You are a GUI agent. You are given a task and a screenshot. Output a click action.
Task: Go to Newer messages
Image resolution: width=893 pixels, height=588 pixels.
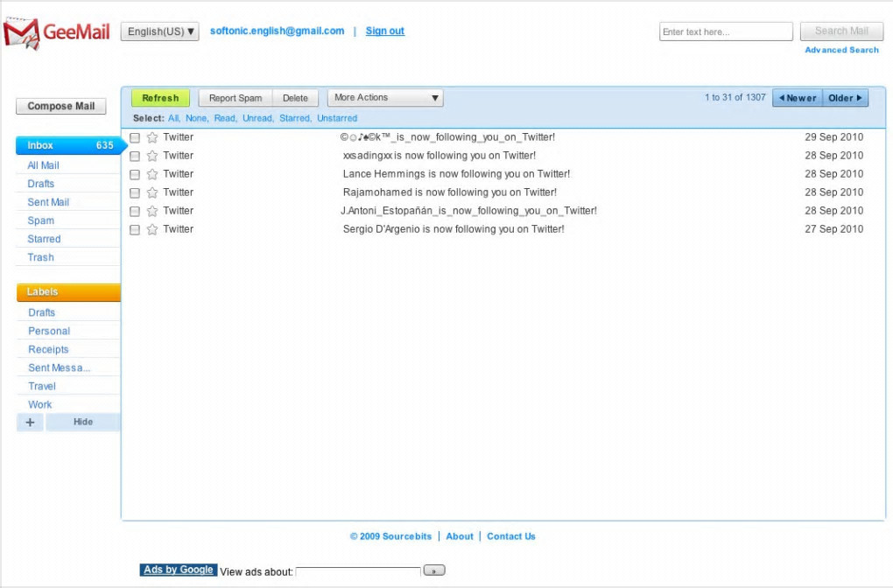click(798, 98)
